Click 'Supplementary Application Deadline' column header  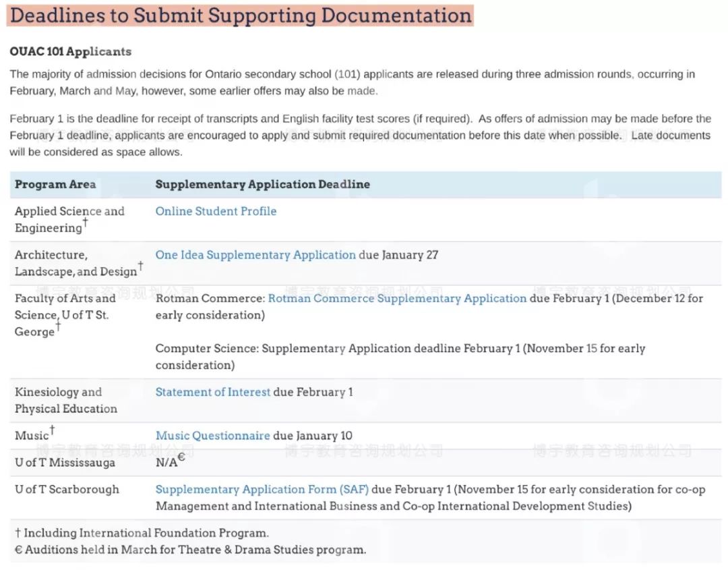[263, 184]
